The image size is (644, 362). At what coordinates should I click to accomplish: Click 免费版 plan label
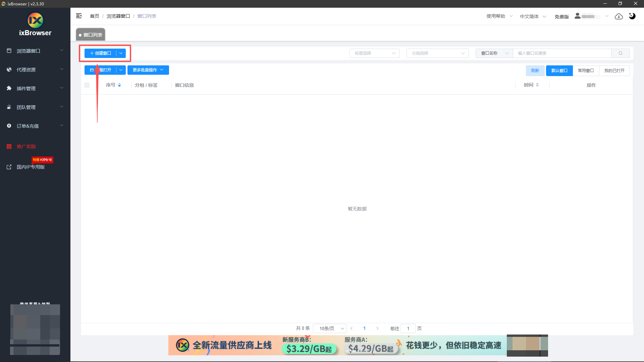coord(561,16)
